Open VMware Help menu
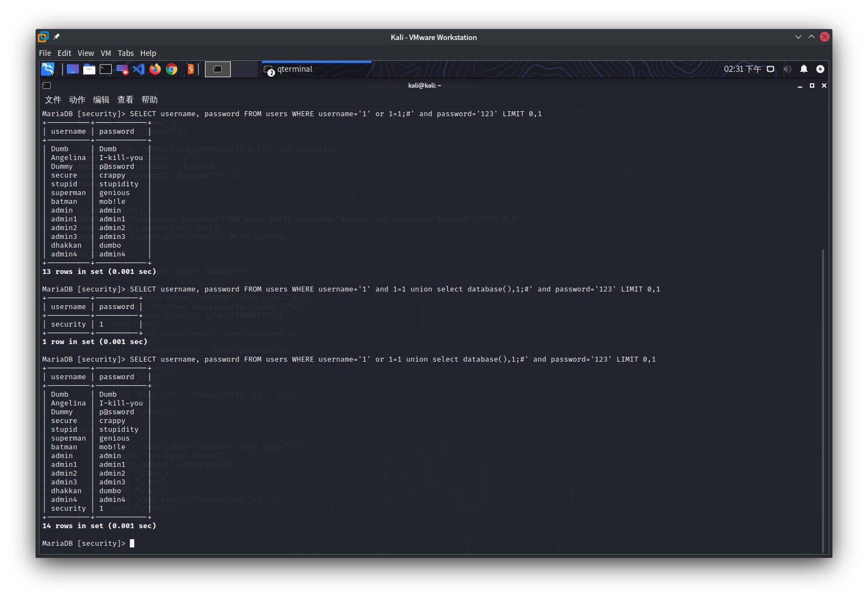This screenshot has height=600, width=868. click(x=148, y=53)
